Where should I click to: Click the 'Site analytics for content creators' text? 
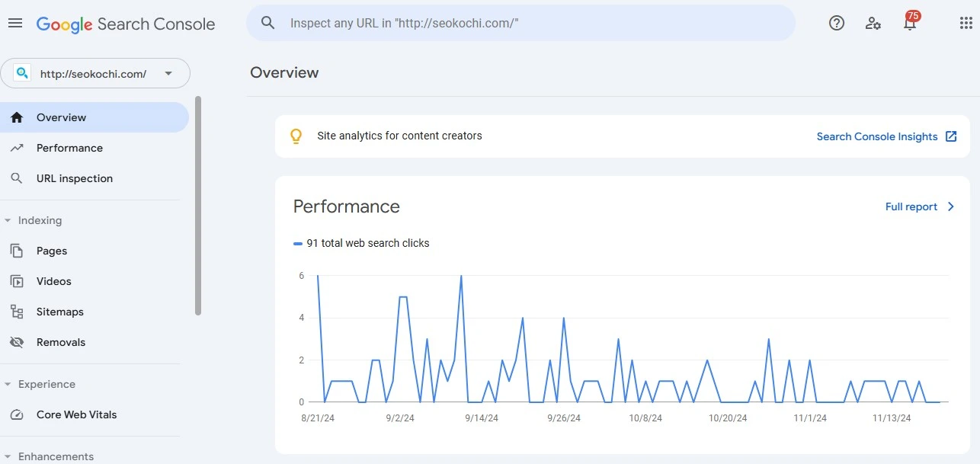[x=399, y=136]
